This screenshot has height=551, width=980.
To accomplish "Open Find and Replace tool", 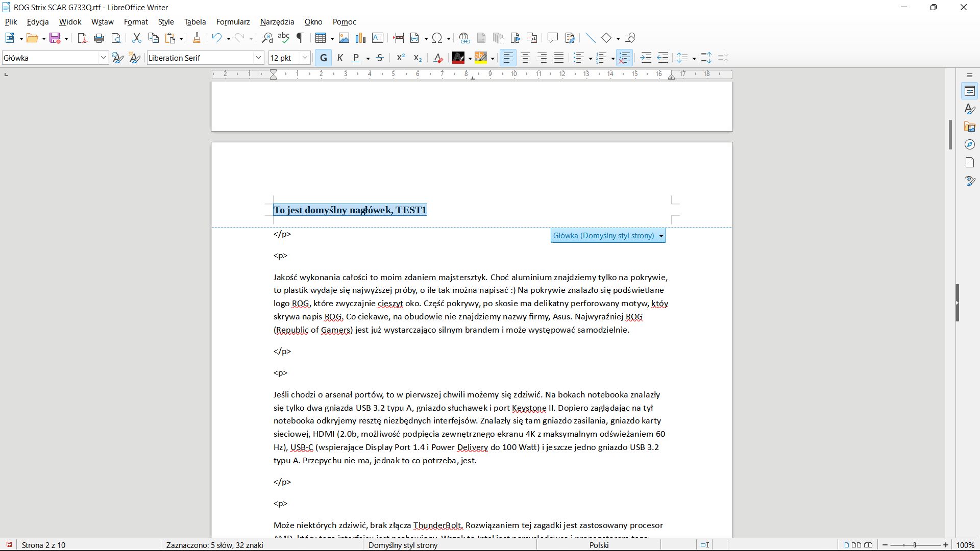I will (267, 38).
